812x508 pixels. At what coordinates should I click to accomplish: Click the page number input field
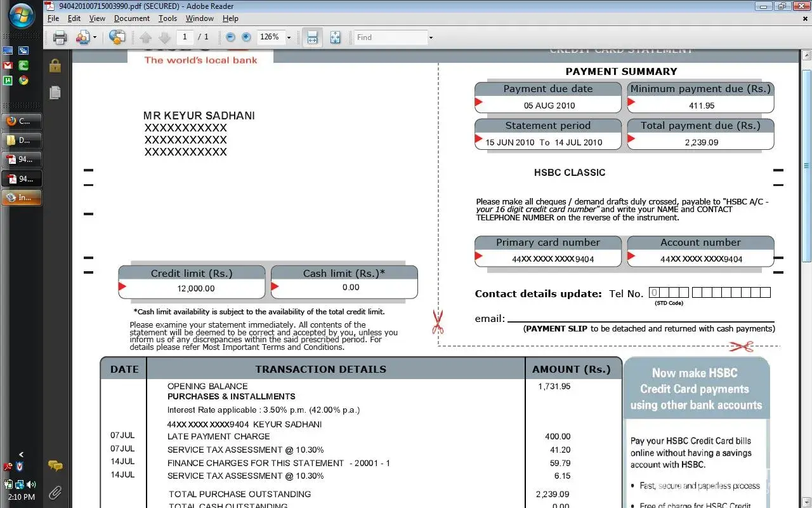point(185,37)
